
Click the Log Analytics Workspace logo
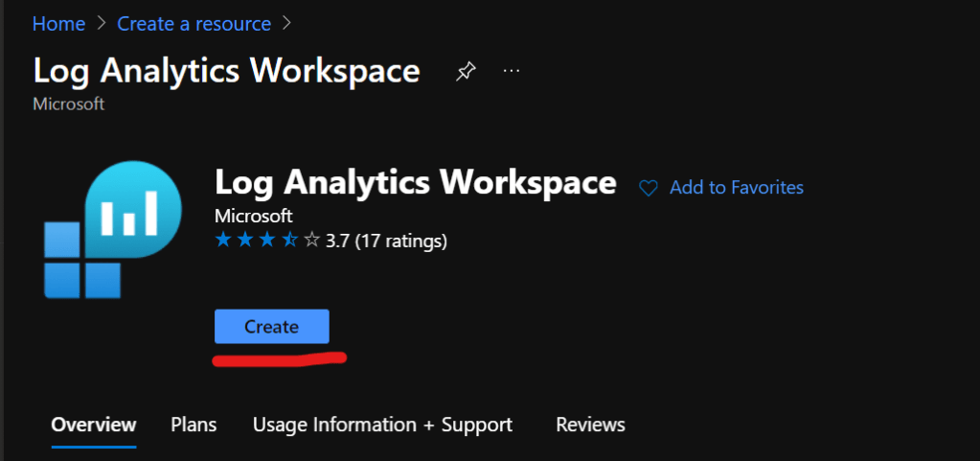[x=112, y=230]
